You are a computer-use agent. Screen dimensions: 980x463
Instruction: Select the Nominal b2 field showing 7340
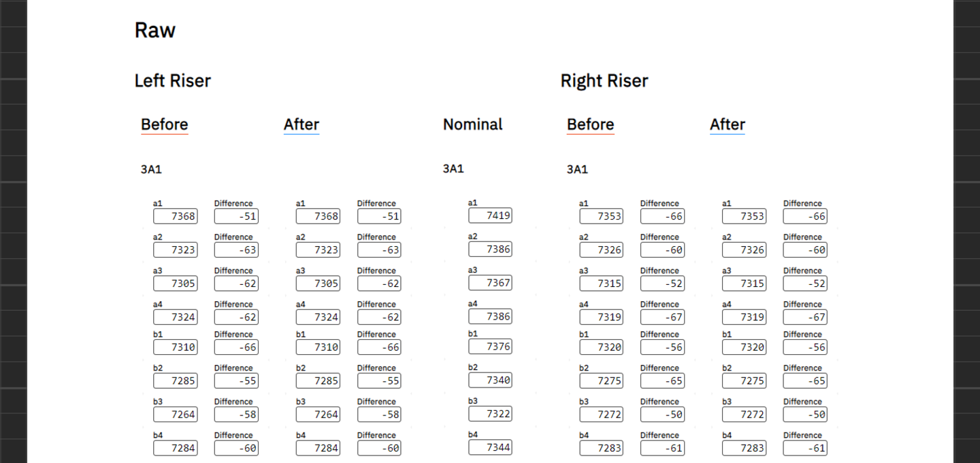pyautogui.click(x=490, y=380)
